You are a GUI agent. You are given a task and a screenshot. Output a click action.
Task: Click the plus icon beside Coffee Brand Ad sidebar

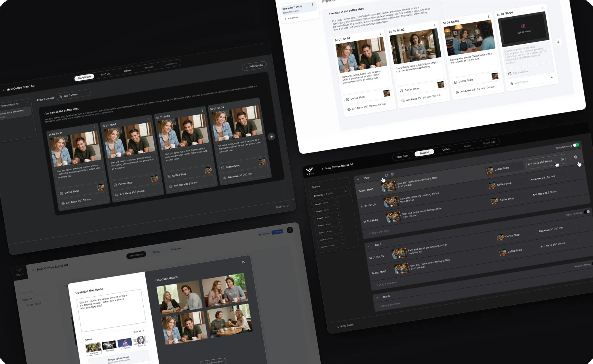point(28,102)
